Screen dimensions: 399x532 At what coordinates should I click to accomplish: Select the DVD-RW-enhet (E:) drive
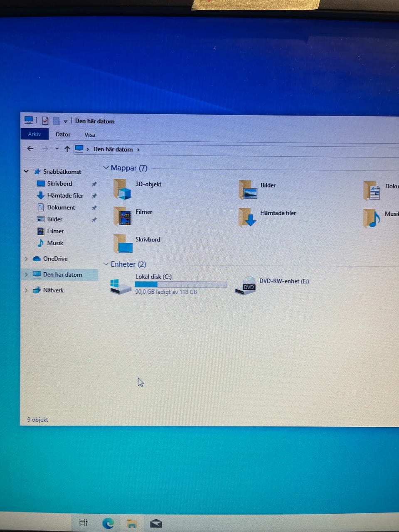(x=246, y=286)
